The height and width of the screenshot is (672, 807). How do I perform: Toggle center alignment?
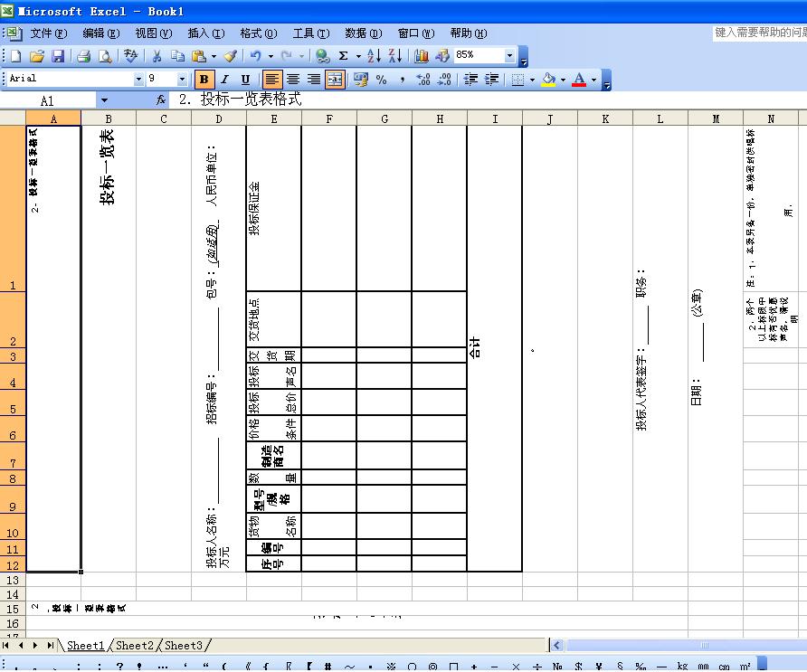click(293, 80)
